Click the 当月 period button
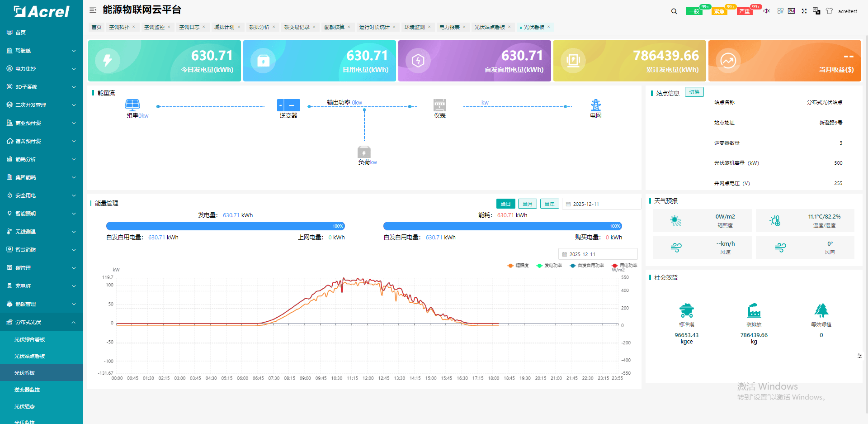Image resolution: width=868 pixels, height=424 pixels. click(527, 204)
